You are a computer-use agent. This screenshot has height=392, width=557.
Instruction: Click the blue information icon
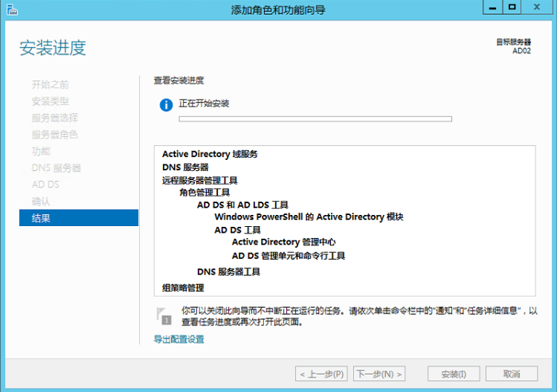[x=166, y=105]
